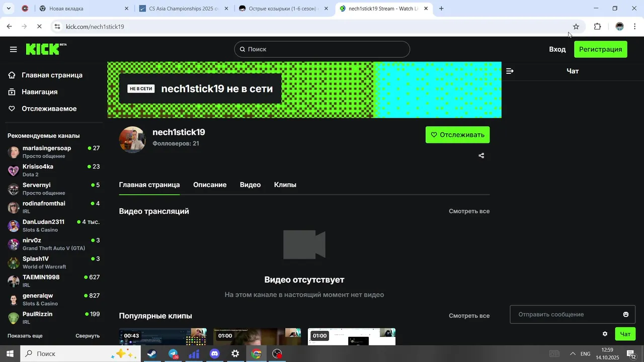Viewport: 644px width, 362px height.
Task: Open generalqw recommended channel
Action: click(x=53, y=300)
